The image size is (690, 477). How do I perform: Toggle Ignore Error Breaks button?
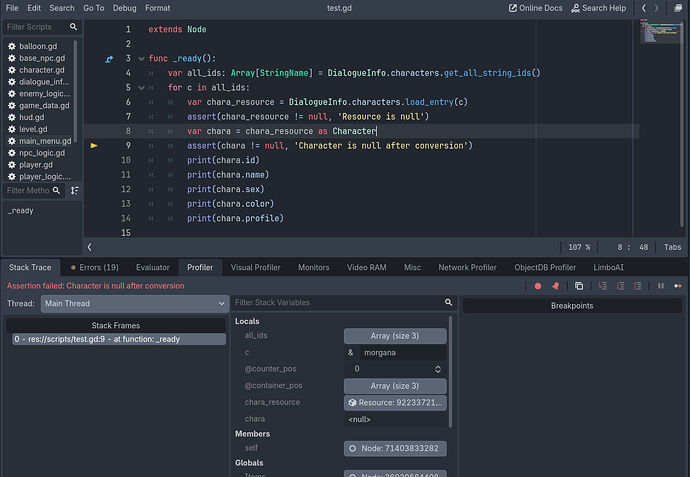click(x=556, y=286)
